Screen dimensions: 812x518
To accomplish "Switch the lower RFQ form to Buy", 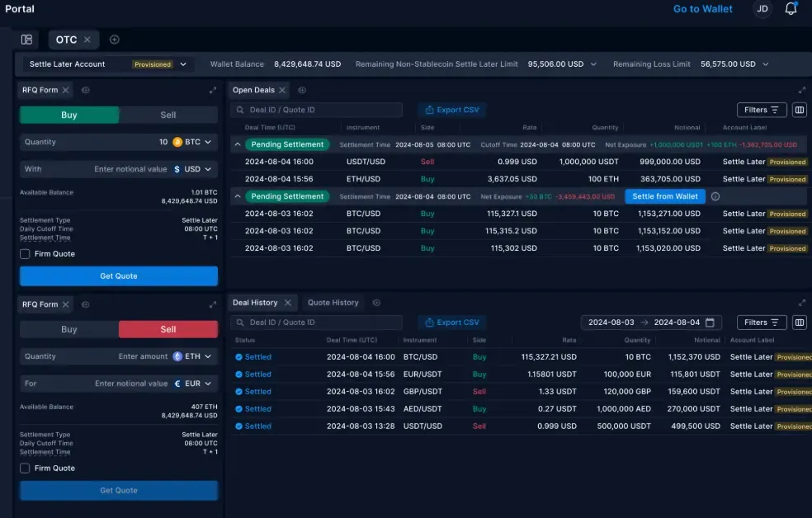I will [x=68, y=329].
